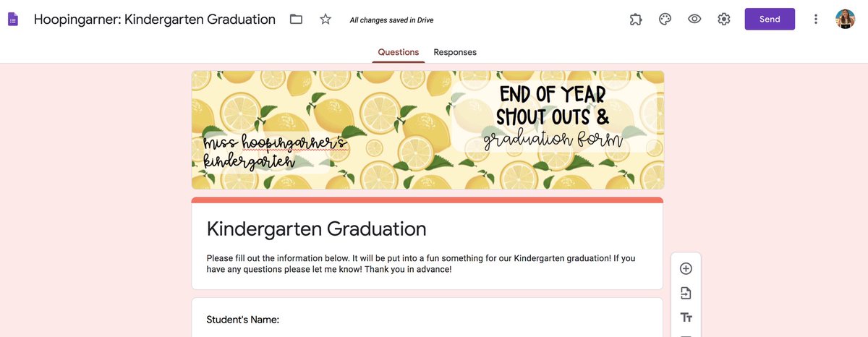Switch to the Responses tab
Screen dimensions: 868x337
[455, 52]
